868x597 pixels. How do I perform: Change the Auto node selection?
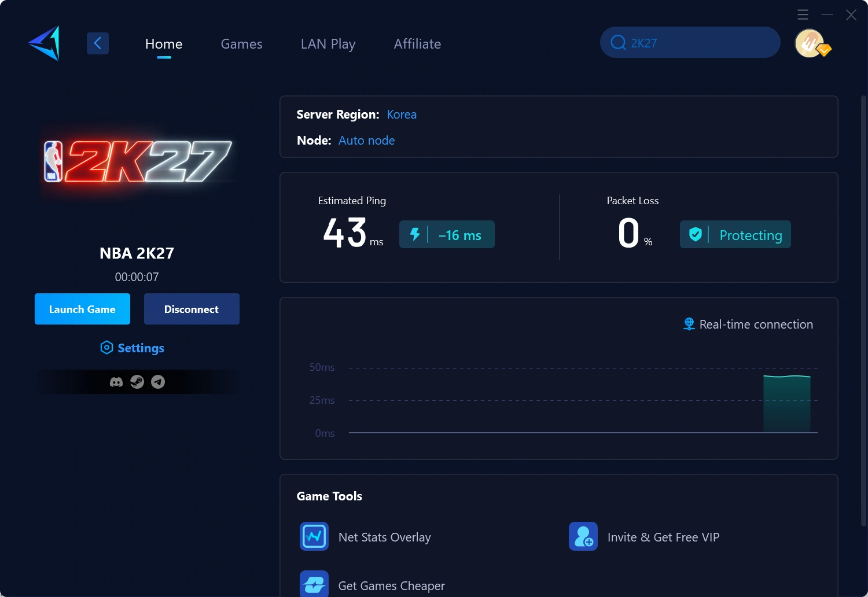pos(366,141)
